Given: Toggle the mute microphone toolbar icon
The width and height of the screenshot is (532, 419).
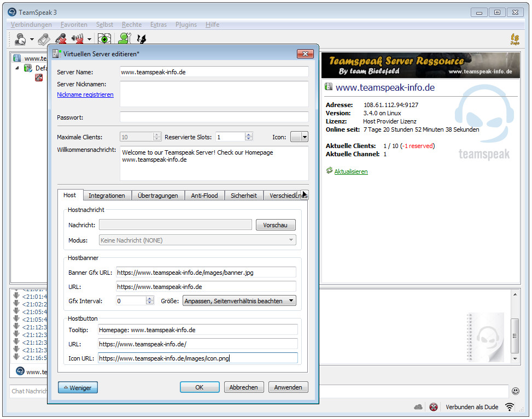Looking at the screenshot, I should tap(61, 39).
